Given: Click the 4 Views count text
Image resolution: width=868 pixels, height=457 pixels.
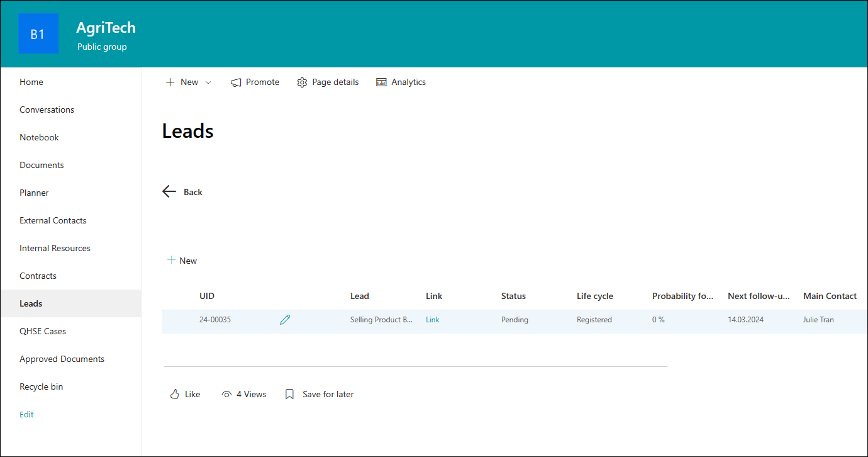Looking at the screenshot, I should coord(252,394).
